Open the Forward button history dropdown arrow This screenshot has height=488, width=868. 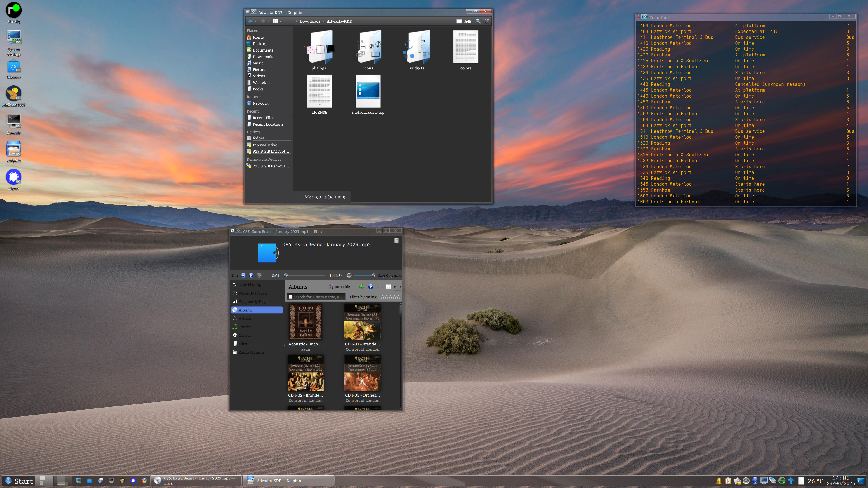coord(268,21)
